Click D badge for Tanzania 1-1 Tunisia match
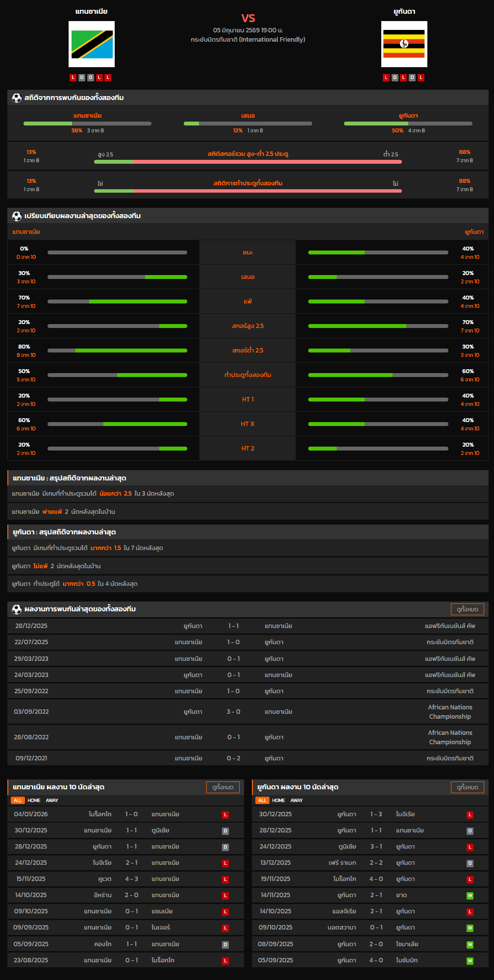The height and width of the screenshot is (980, 494). [x=225, y=831]
